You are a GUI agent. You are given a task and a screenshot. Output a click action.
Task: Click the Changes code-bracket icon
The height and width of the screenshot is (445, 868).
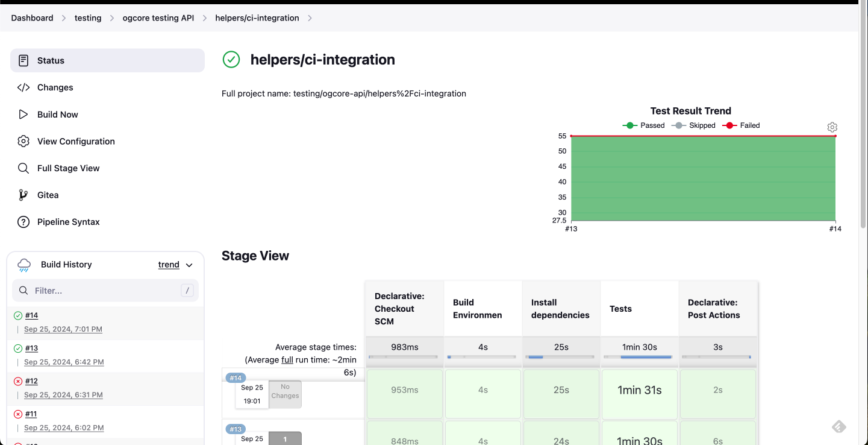pyautogui.click(x=23, y=87)
